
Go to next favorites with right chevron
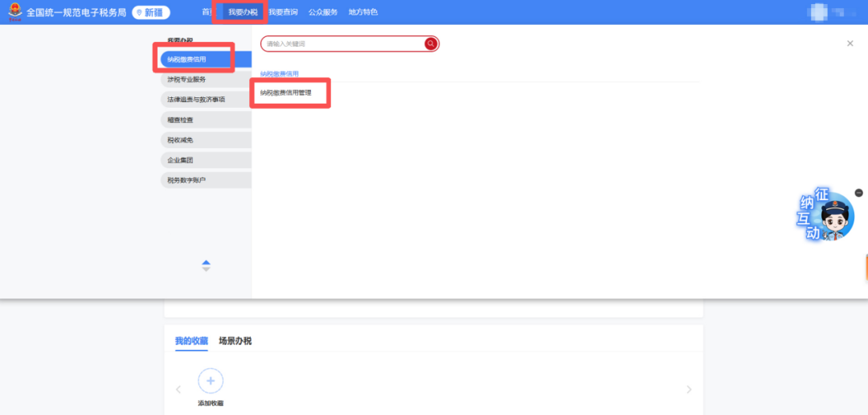pyautogui.click(x=690, y=389)
